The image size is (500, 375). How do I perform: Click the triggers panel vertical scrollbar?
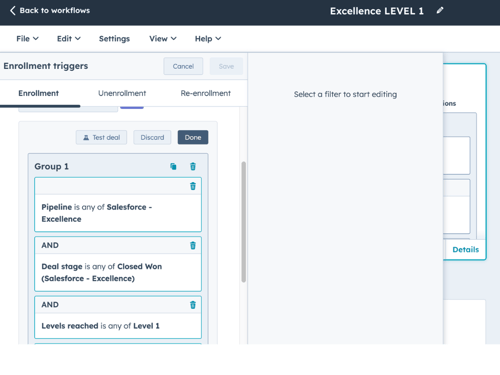(x=244, y=222)
